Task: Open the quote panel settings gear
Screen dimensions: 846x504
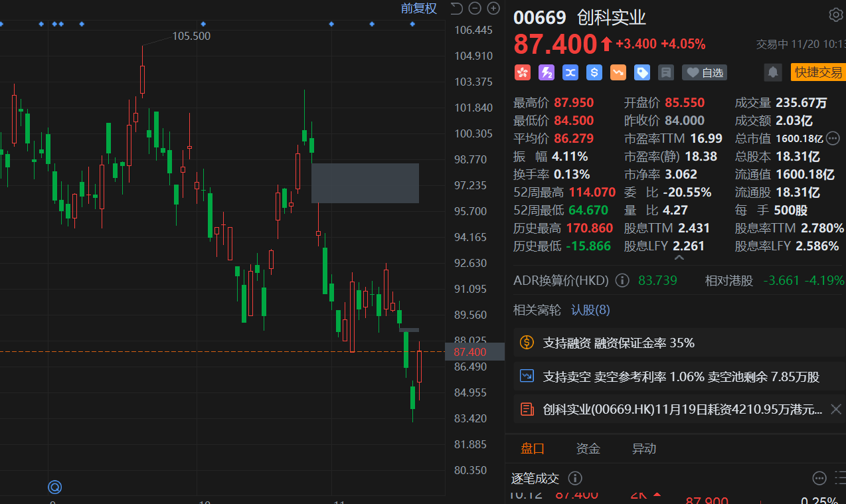Action: pos(835,15)
